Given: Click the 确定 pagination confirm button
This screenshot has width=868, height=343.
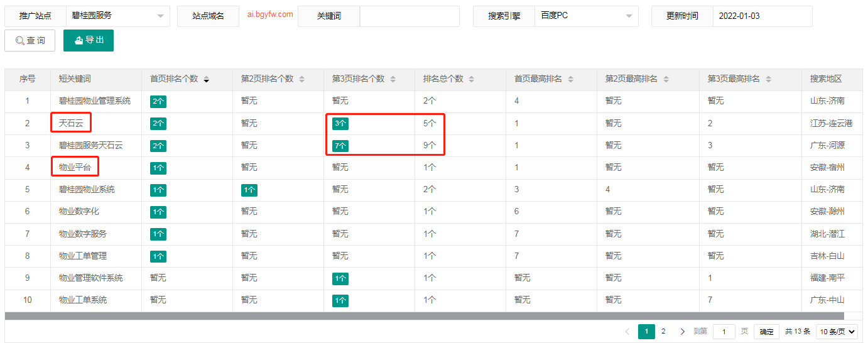Looking at the screenshot, I should [x=767, y=332].
